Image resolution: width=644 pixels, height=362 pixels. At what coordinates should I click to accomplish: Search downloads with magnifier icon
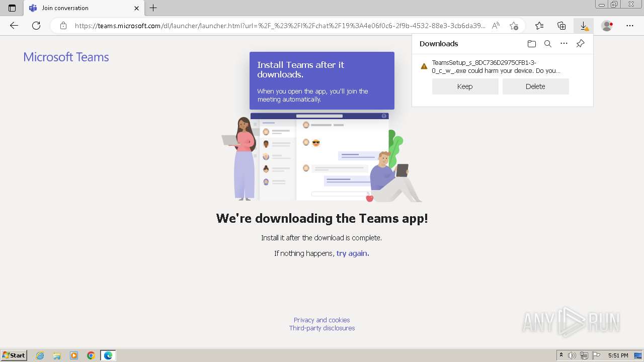548,44
